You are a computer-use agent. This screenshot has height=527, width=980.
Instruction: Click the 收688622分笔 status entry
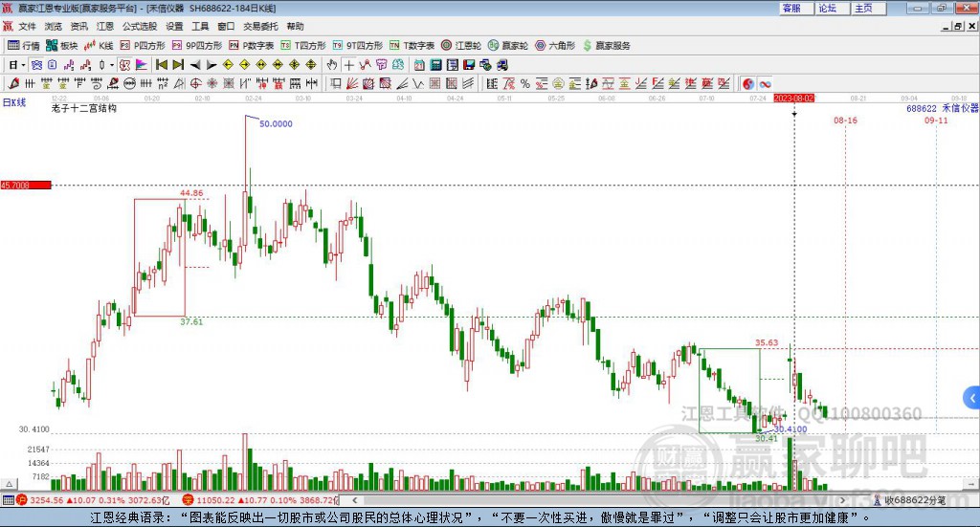pyautogui.click(x=909, y=500)
